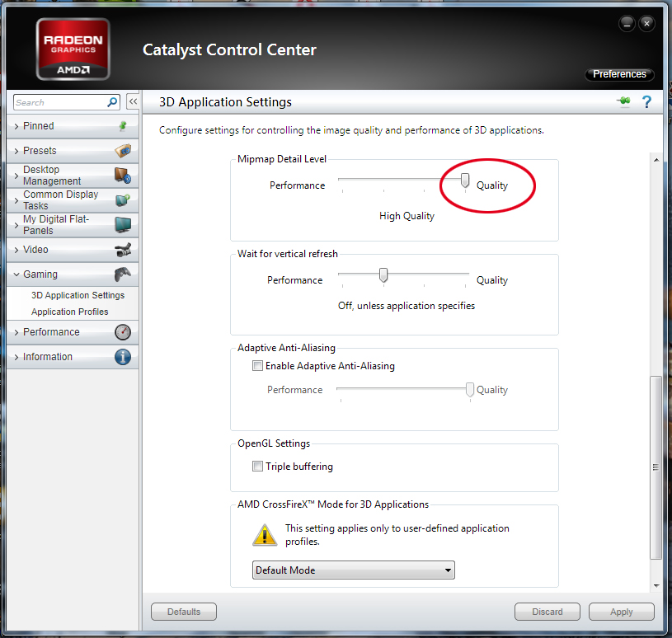672x638 pixels.
Task: Click the Common Display Tasks icon
Action: (x=123, y=199)
